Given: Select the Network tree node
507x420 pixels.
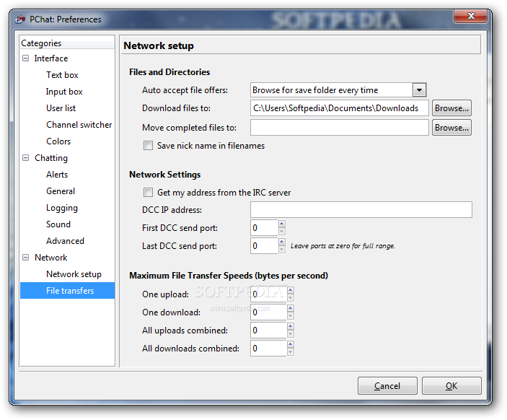Looking at the screenshot, I should [x=50, y=258].
